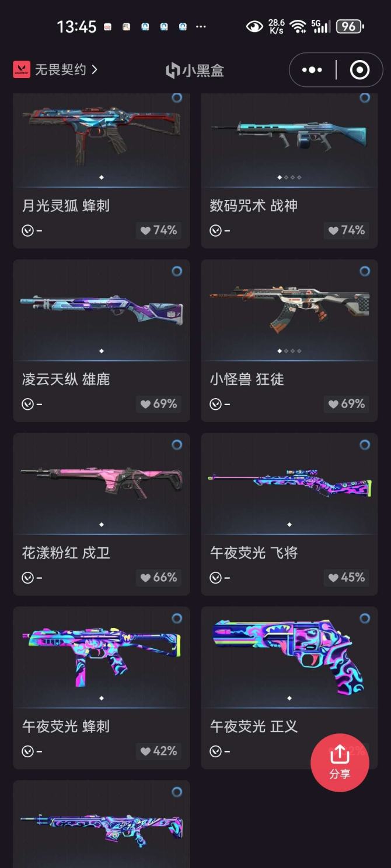Open the 午夜荧光 飞将 rifle thumbnail
Image resolution: width=391 pixels, height=868 pixels.
point(289,484)
